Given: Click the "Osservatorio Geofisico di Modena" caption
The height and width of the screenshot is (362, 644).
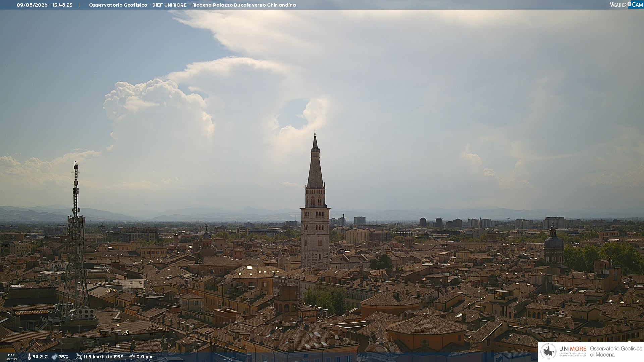Looking at the screenshot, I should click(x=616, y=352).
